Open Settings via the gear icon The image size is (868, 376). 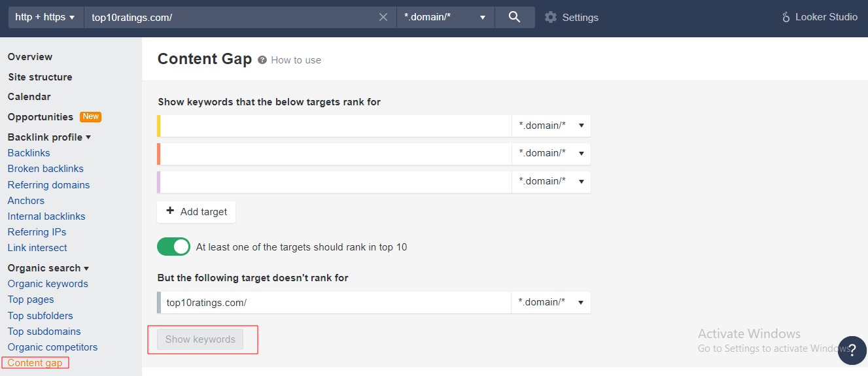click(x=551, y=17)
